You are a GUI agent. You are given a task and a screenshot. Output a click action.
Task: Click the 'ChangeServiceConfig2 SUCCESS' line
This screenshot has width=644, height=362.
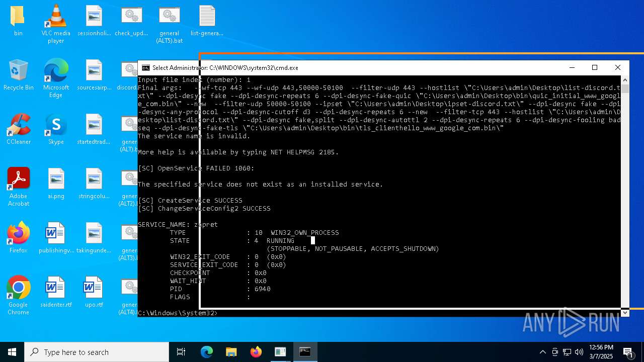click(x=204, y=208)
